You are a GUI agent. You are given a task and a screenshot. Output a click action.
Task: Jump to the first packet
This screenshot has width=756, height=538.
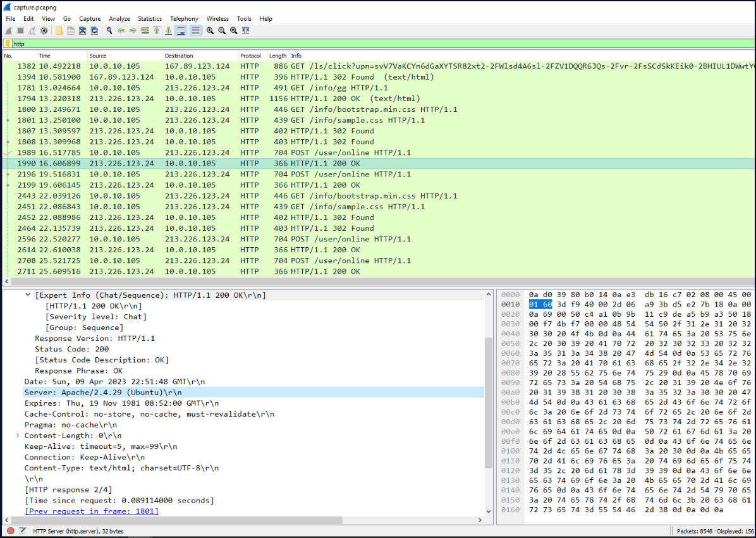coord(157,31)
